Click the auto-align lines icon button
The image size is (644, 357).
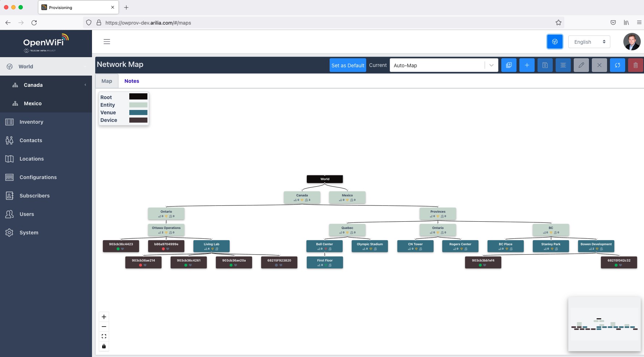563,65
